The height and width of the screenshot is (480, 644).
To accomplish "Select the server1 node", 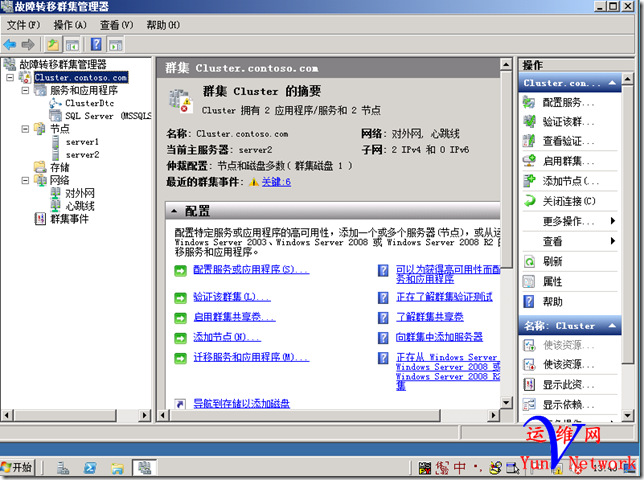I will (82, 142).
